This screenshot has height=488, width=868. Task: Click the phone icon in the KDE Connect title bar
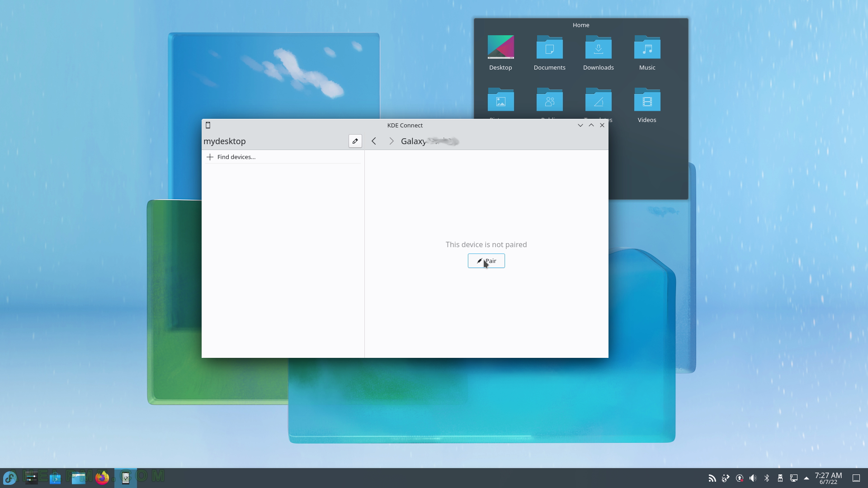point(208,125)
